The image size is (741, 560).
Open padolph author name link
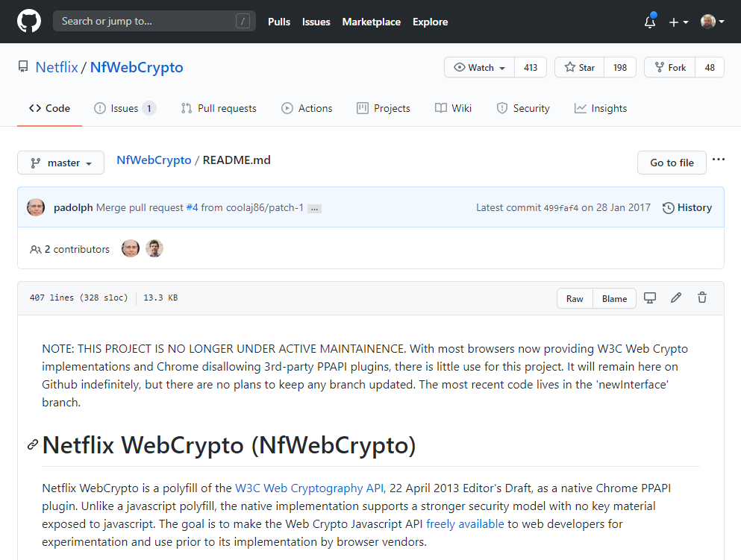pos(73,208)
